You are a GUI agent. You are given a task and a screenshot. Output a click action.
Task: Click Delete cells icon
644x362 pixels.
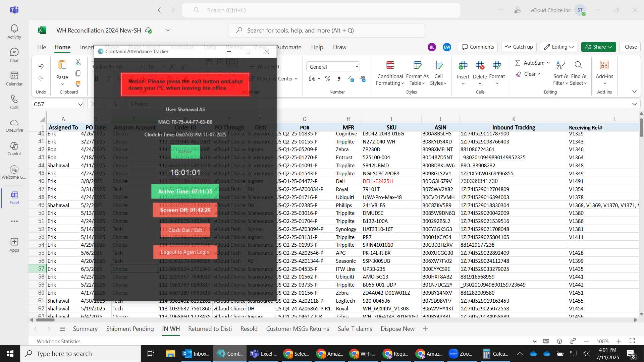(480, 65)
